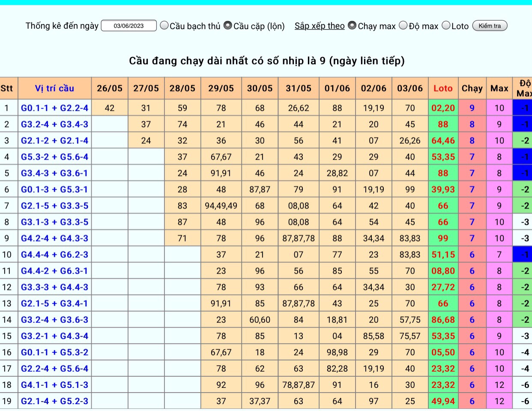The width and height of the screenshot is (532, 411).
Task: Click the 'Chạy' column header
Action: tap(472, 88)
